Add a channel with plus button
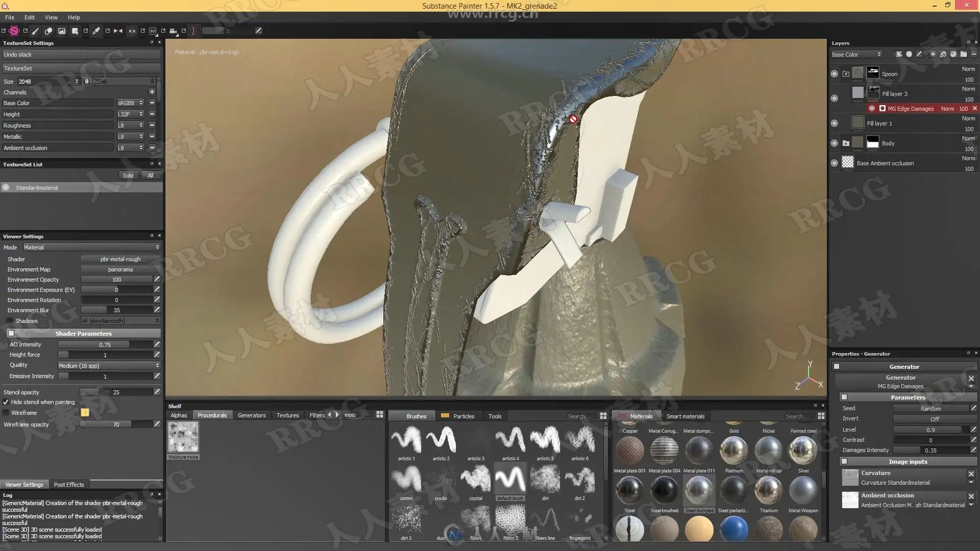 (x=152, y=92)
